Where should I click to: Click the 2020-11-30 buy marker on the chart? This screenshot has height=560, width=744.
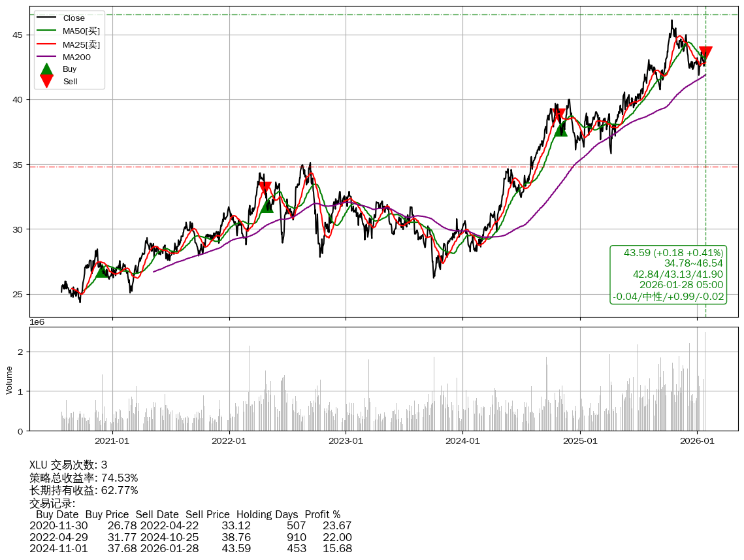[x=102, y=271]
